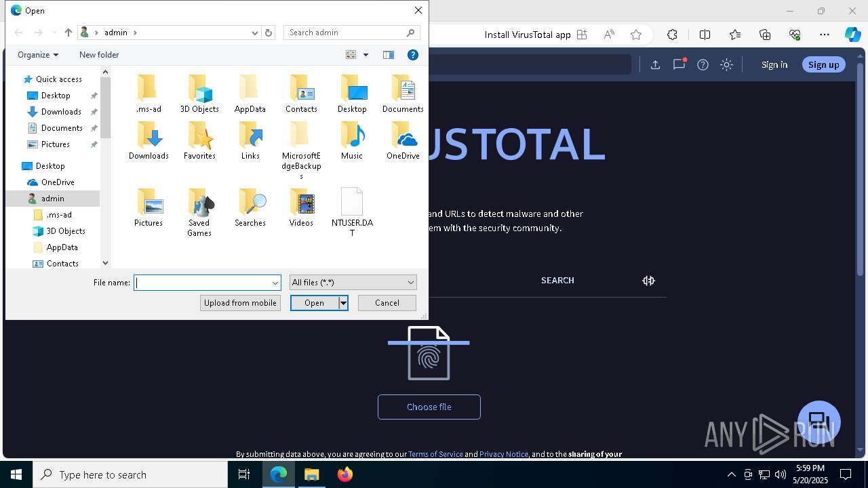Select the Documents folder in file list
Viewport: 868px width, 488px height.
pyautogui.click(x=403, y=94)
